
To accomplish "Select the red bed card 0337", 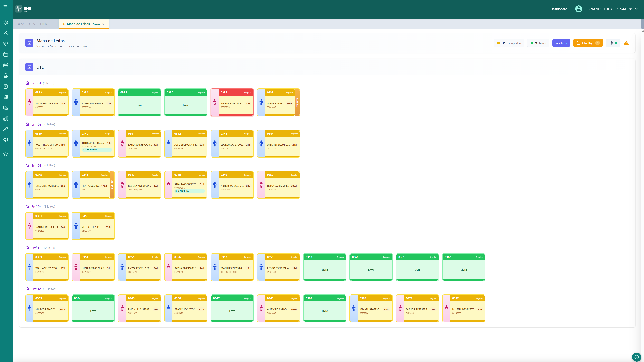I will [x=232, y=103].
